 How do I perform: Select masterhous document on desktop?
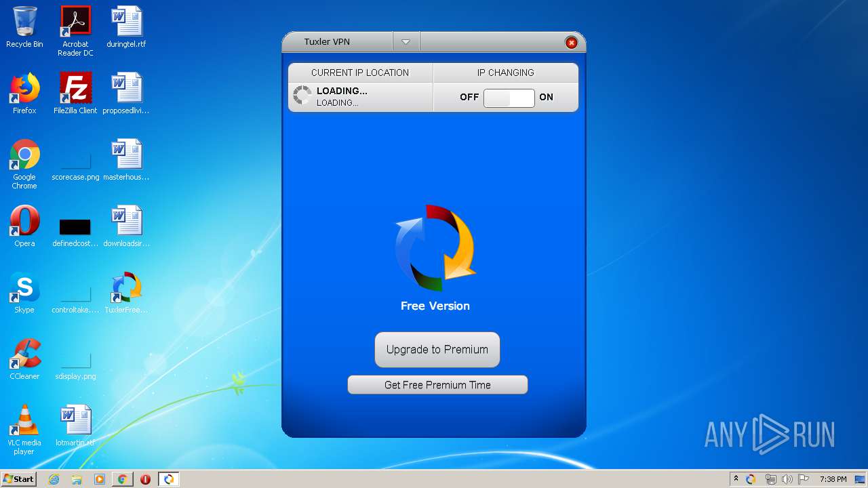(126, 160)
